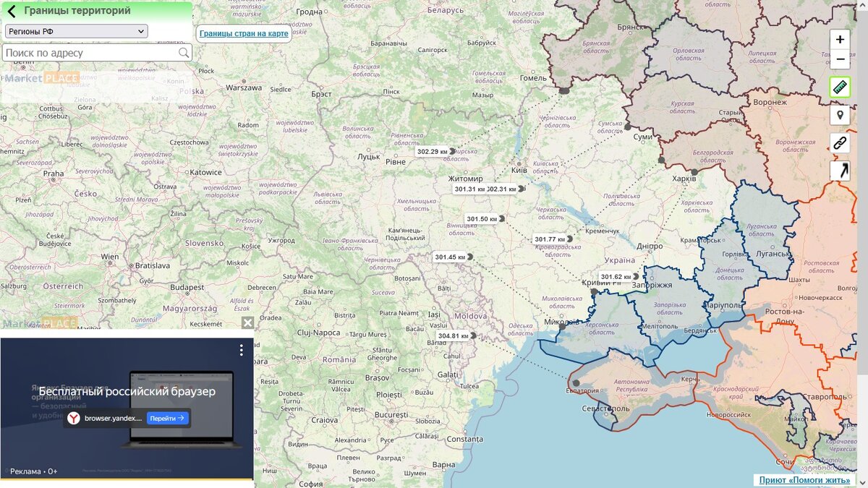
Task: Close the ad with the gray X
Action: 247,322
